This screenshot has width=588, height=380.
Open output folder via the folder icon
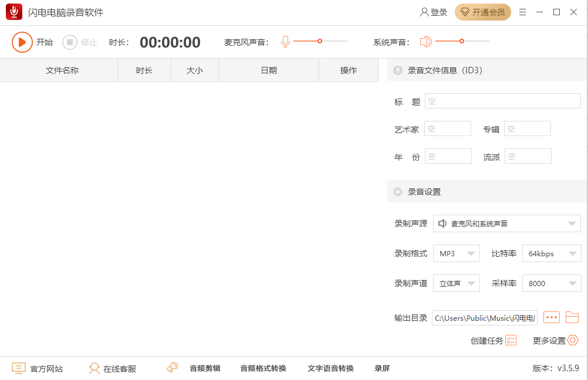pos(572,317)
